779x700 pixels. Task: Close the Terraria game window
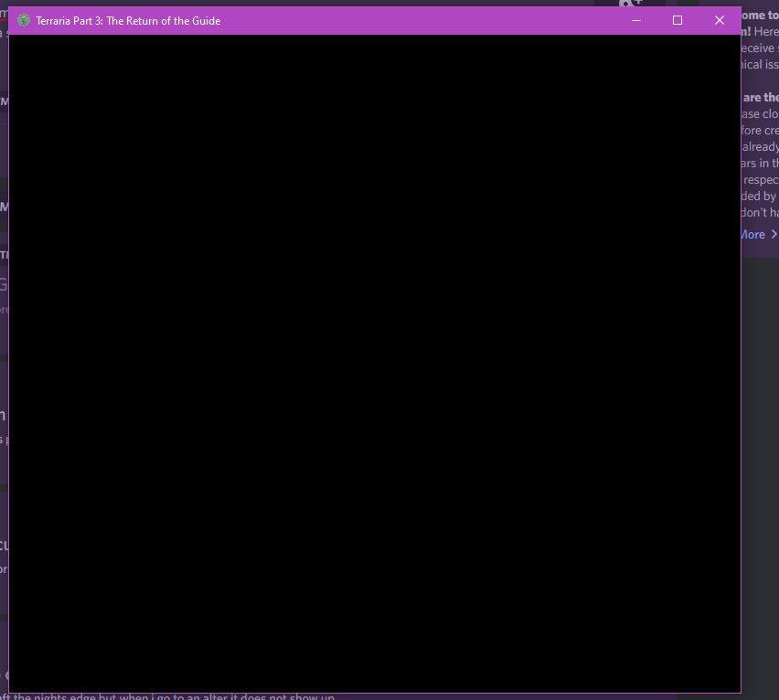click(719, 20)
